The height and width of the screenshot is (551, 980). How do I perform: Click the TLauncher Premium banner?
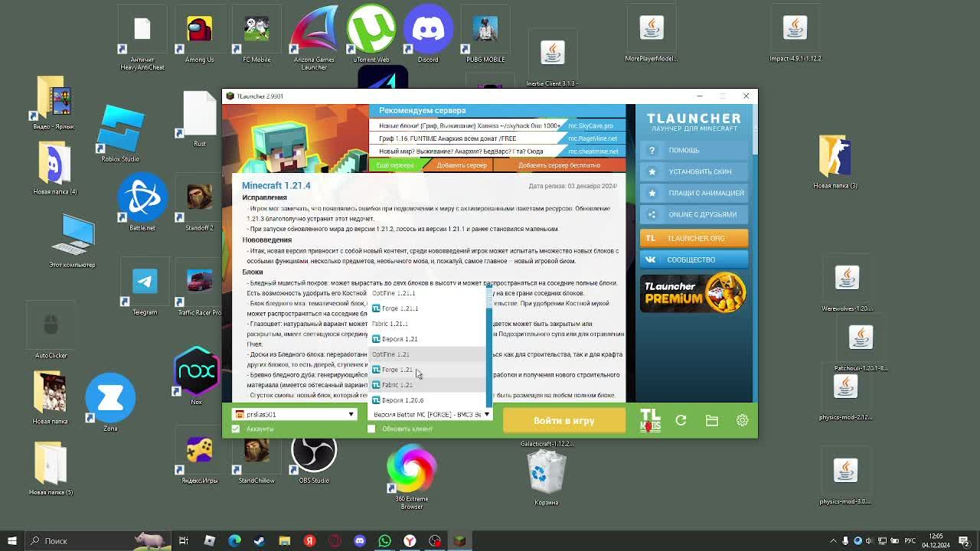point(694,293)
